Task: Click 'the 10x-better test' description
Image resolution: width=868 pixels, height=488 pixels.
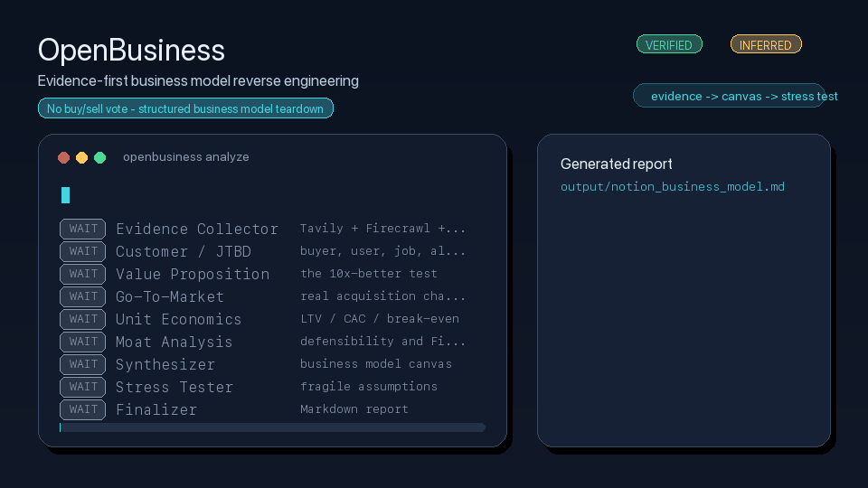Action: pyautogui.click(x=369, y=273)
